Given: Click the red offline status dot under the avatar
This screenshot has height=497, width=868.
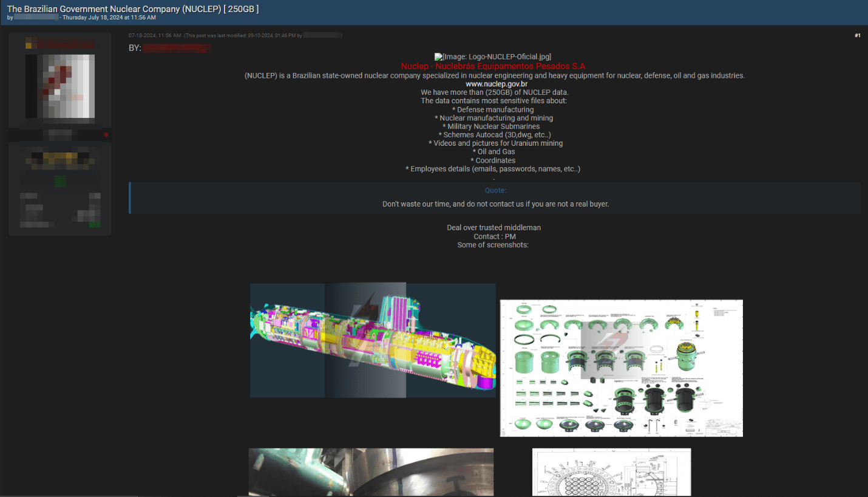Looking at the screenshot, I should (106, 134).
